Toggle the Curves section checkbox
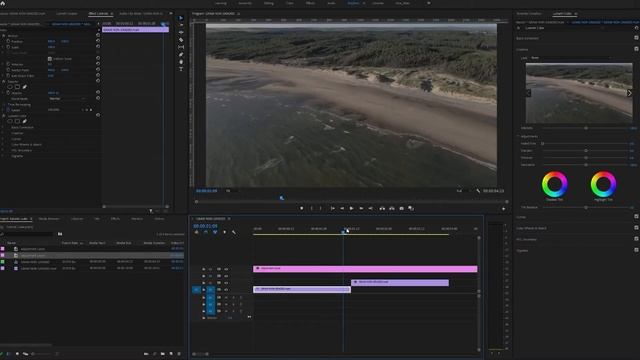This screenshot has width=640, height=360. [636, 217]
